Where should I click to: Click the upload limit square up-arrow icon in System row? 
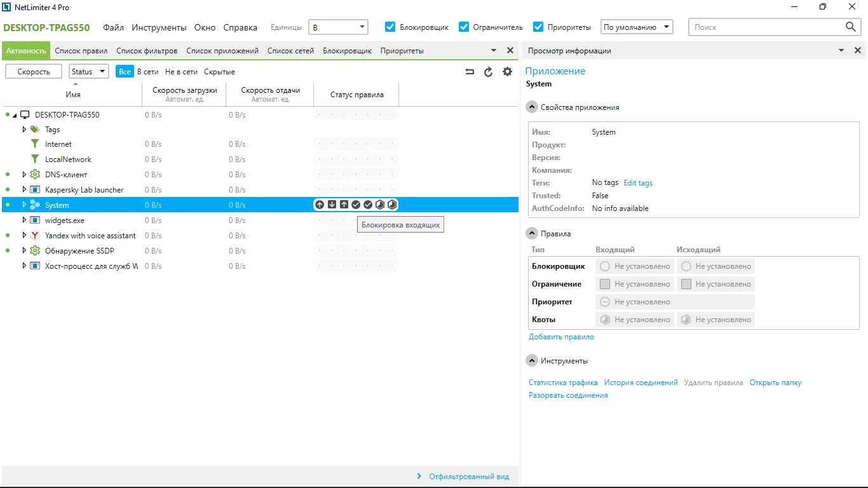pos(344,205)
